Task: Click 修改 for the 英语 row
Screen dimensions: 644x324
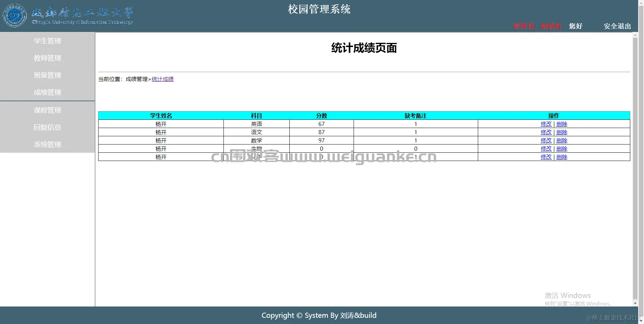Action: point(546,124)
